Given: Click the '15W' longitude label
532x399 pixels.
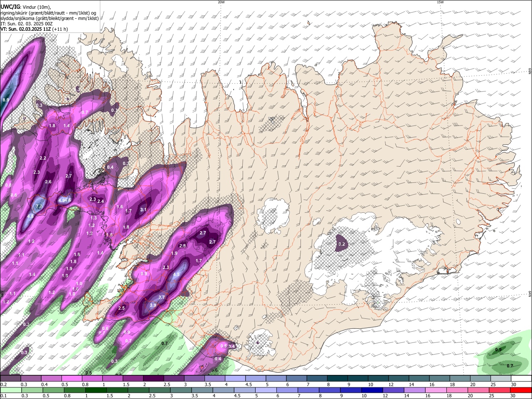Looking at the screenshot, I should (440, 2).
